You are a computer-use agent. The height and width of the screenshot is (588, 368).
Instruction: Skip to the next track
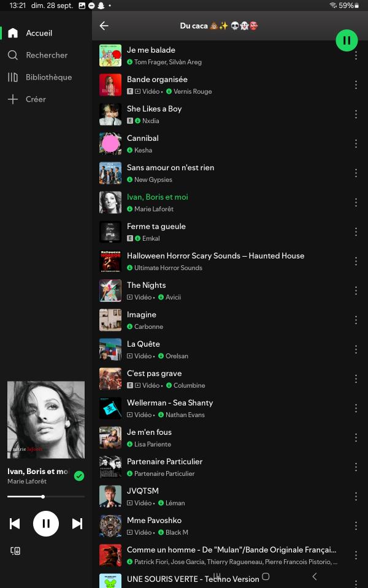pyautogui.click(x=77, y=524)
